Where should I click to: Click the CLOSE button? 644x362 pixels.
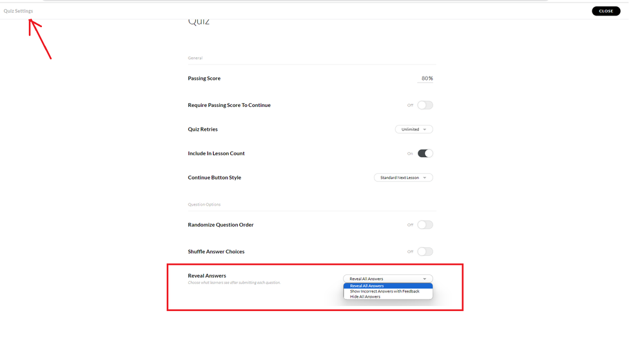[605, 11]
